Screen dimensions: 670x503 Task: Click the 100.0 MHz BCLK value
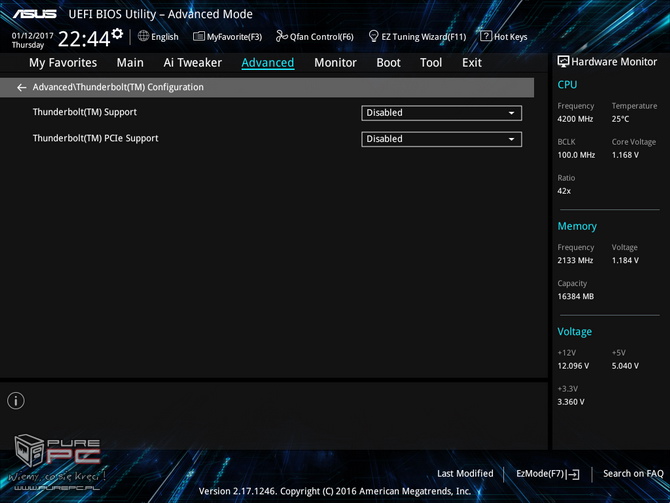pyautogui.click(x=576, y=155)
